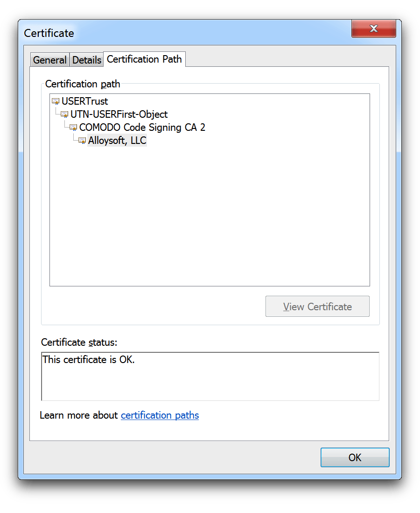This screenshot has height=513, width=420.
Task: Click the certificate icon beside Alloysoft, LLC
Action: (x=82, y=141)
